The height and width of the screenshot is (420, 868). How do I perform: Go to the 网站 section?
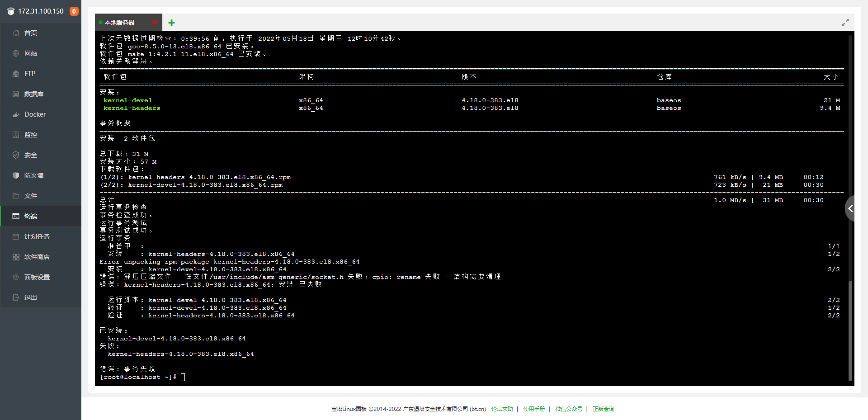[x=41, y=53]
